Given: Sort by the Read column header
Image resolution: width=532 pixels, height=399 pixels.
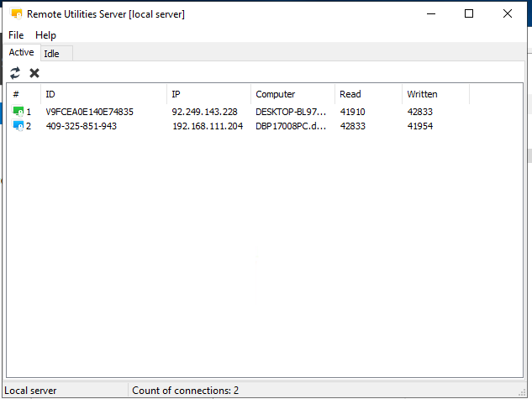Looking at the screenshot, I should click(367, 94).
